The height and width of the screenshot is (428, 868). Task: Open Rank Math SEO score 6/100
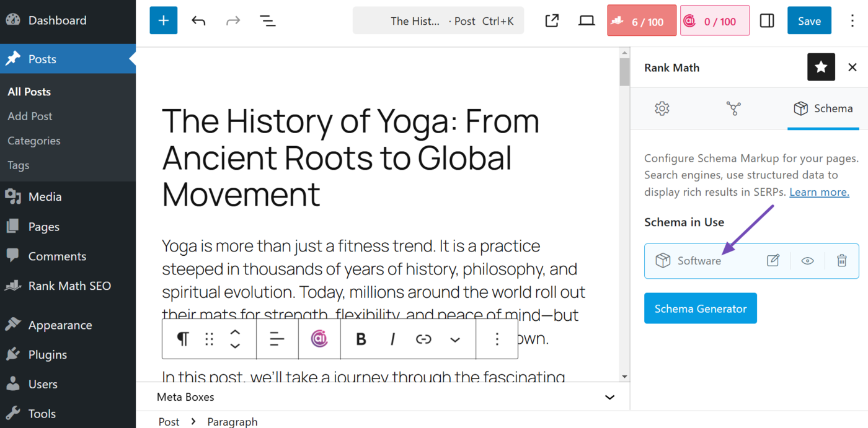tap(642, 21)
